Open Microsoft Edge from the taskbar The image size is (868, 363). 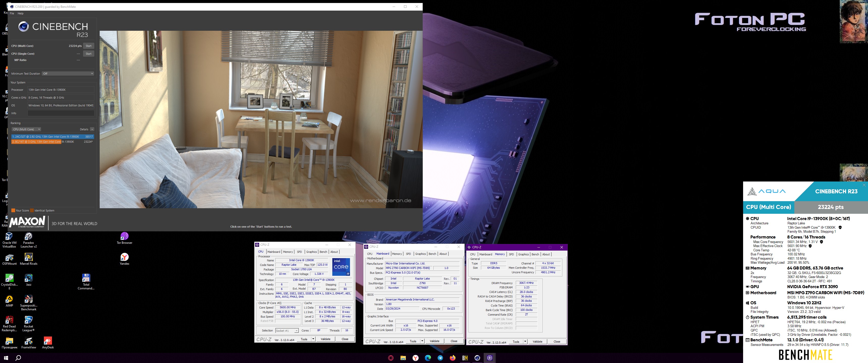pos(428,358)
